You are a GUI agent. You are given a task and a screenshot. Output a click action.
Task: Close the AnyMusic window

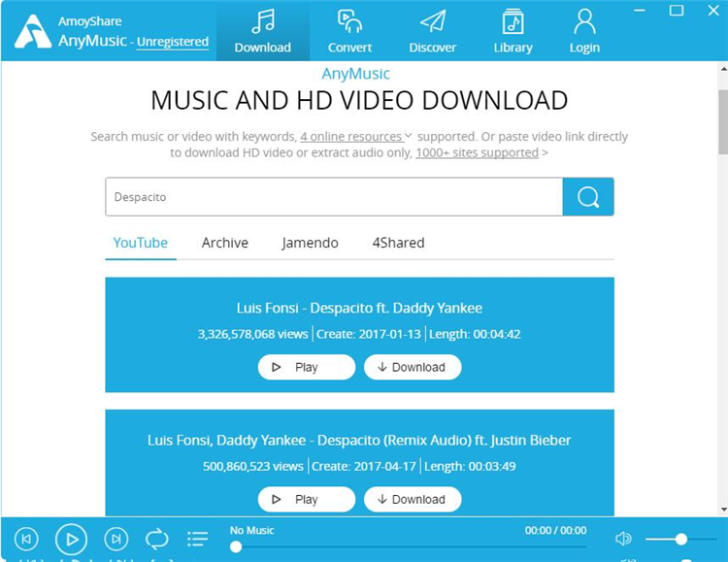click(713, 11)
